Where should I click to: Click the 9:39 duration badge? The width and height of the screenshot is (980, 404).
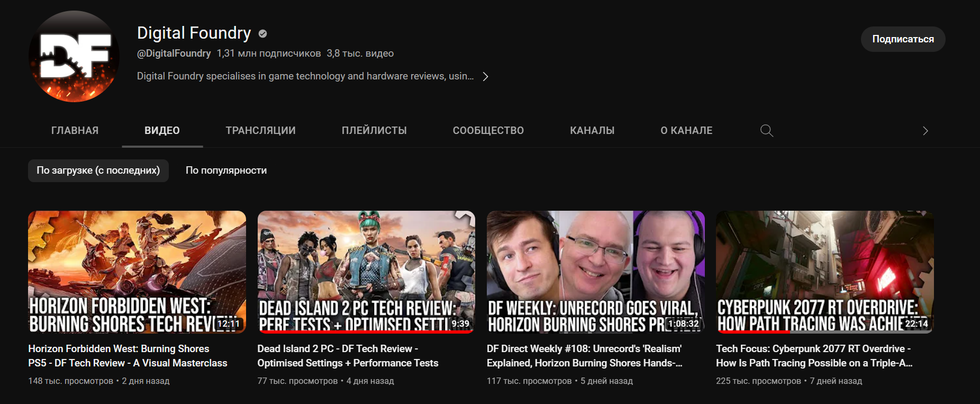[460, 324]
